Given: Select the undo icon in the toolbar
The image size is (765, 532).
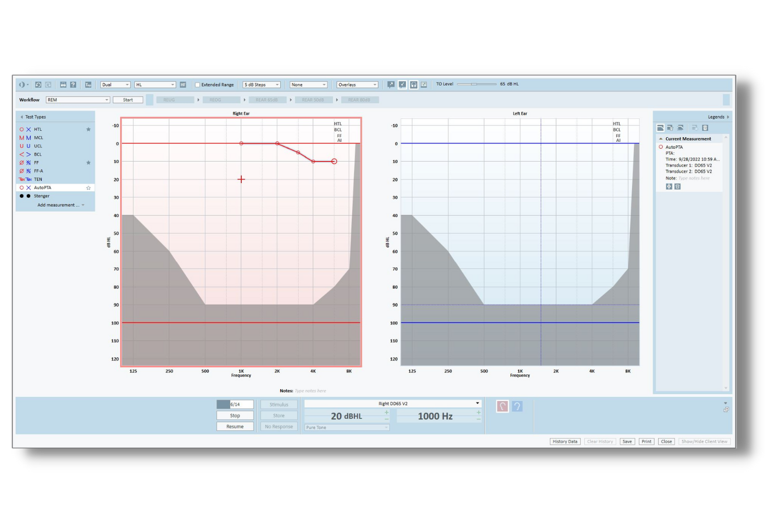Looking at the screenshot, I should [39, 84].
